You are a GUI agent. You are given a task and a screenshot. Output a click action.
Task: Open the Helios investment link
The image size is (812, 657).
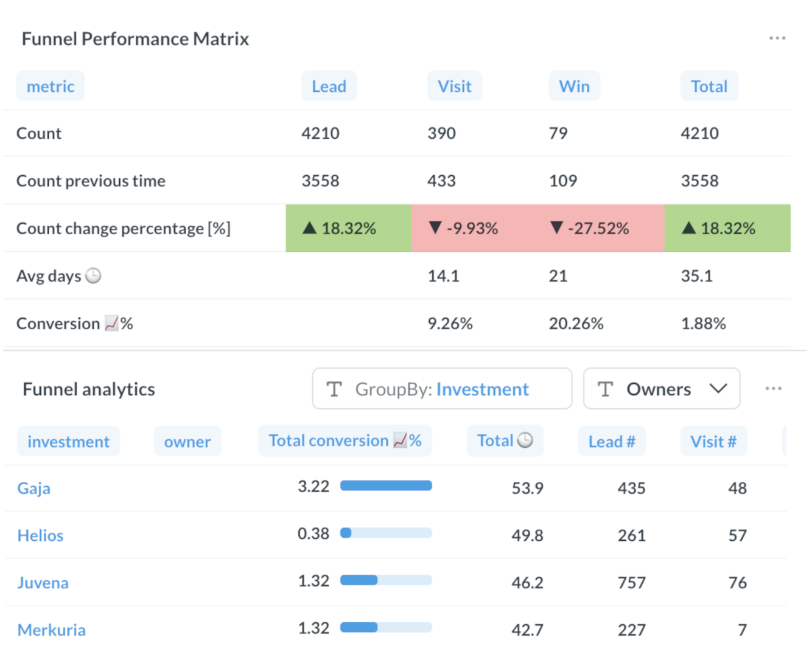[x=40, y=535]
